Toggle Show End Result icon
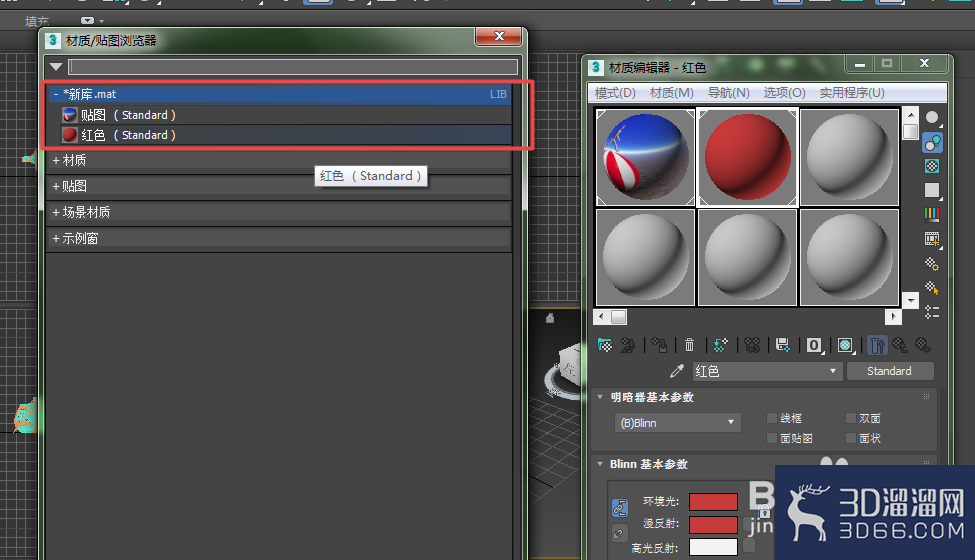Image resolution: width=975 pixels, height=560 pixels. tap(877, 345)
